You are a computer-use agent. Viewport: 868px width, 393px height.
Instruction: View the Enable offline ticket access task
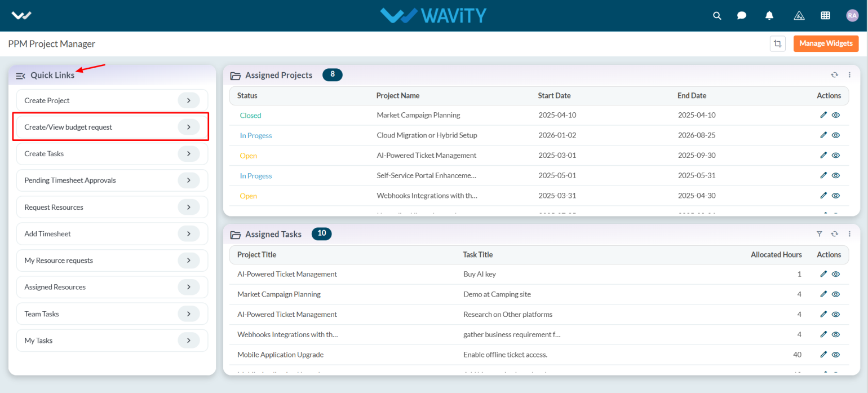(836, 355)
